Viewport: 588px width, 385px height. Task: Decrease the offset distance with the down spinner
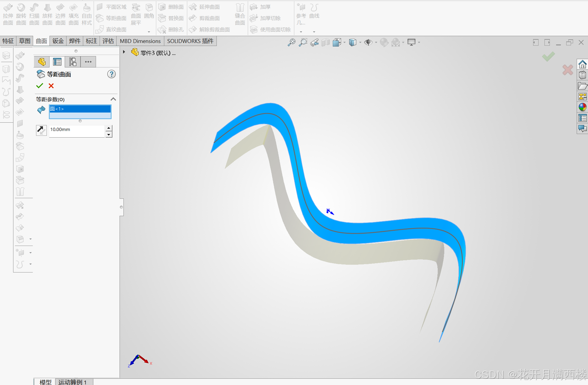pos(109,134)
